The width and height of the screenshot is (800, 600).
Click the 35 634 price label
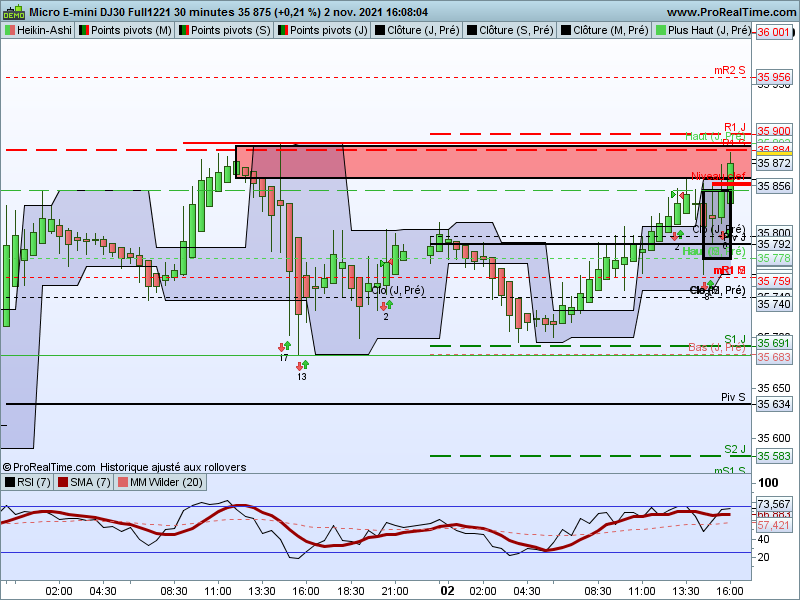click(x=773, y=405)
